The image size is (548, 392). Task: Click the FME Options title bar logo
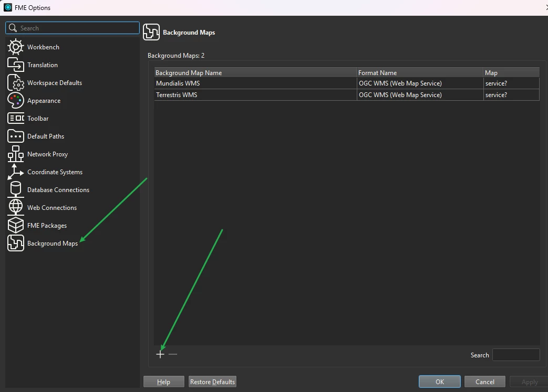(x=8, y=7)
